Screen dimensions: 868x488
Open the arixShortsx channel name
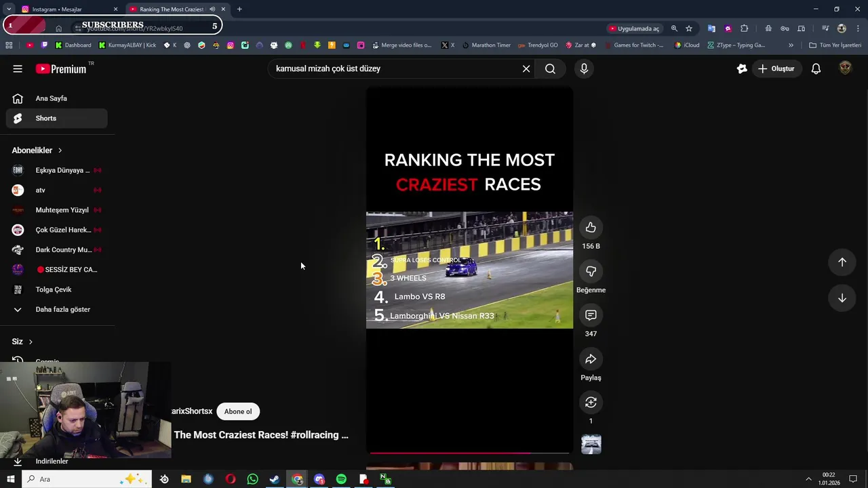[192, 411]
